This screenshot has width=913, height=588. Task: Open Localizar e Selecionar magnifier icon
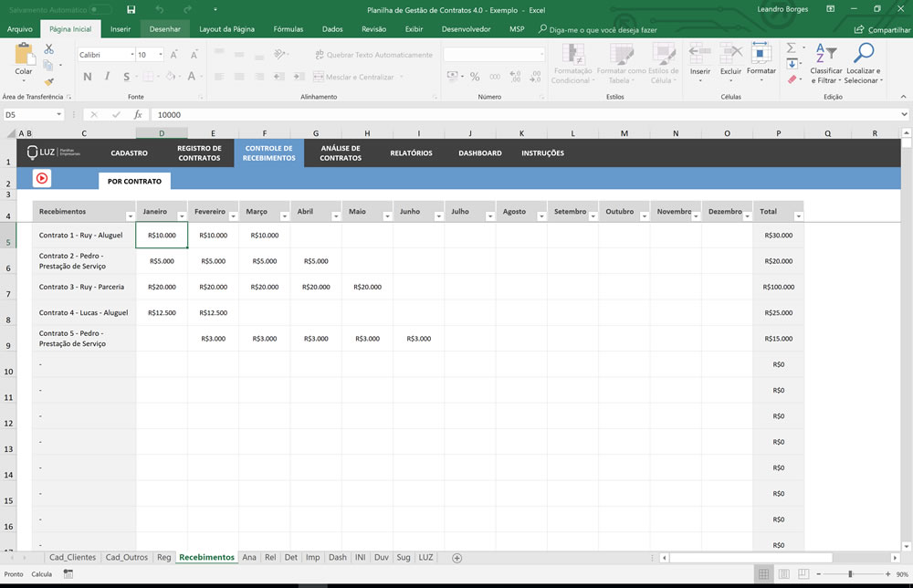click(864, 53)
